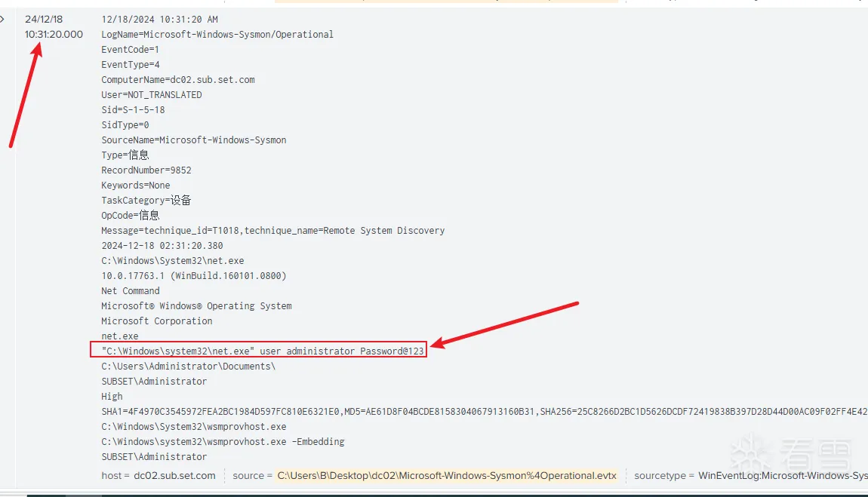
Task: Click SourceName=Microsoft-Windows-Sysmon field
Action: click(194, 140)
